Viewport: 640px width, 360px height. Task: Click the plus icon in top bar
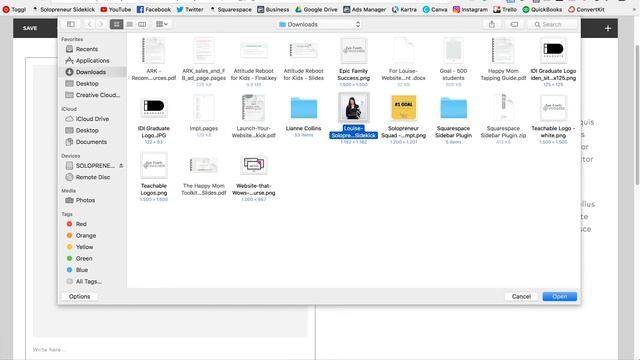(x=608, y=28)
